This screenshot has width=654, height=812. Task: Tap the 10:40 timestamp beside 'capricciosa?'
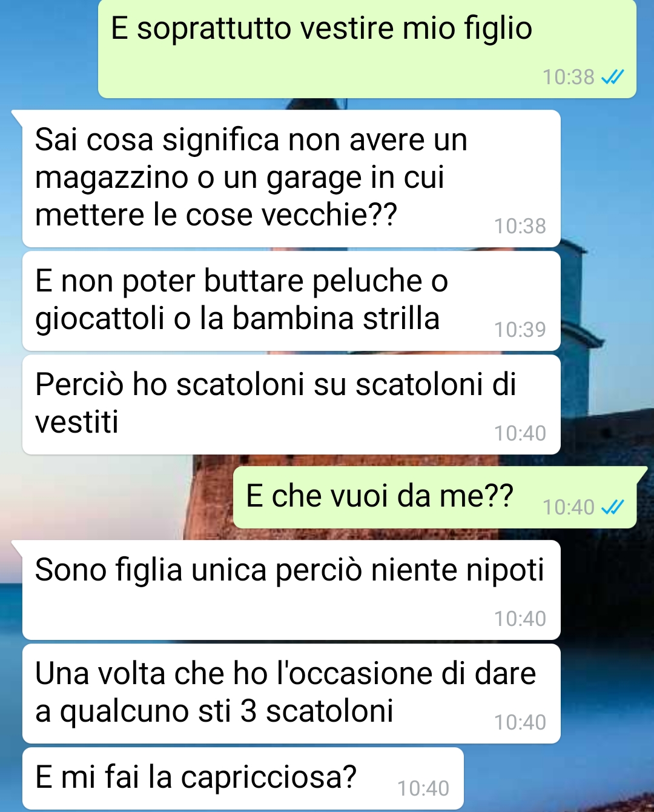(x=423, y=788)
